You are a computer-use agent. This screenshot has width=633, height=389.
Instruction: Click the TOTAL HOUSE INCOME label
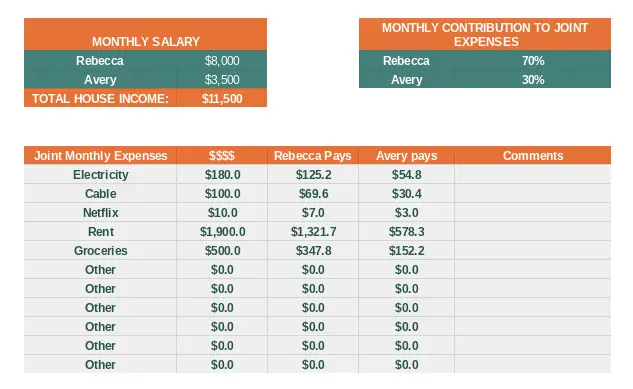[x=100, y=98]
